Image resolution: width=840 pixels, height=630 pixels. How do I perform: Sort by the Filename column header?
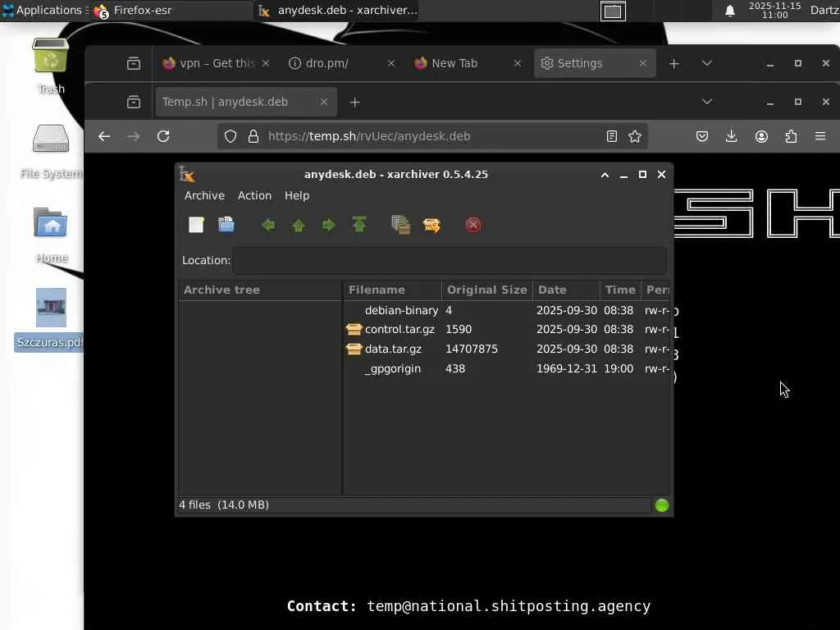(x=392, y=290)
